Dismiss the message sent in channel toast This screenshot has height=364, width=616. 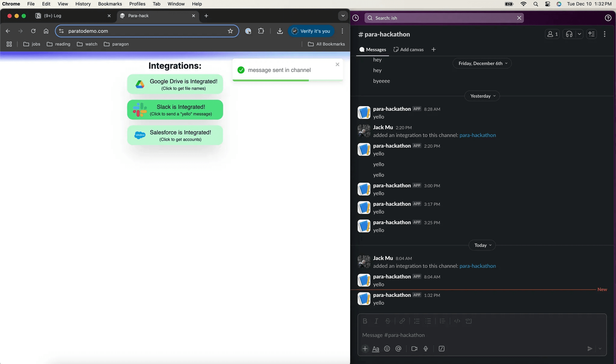tap(337, 64)
